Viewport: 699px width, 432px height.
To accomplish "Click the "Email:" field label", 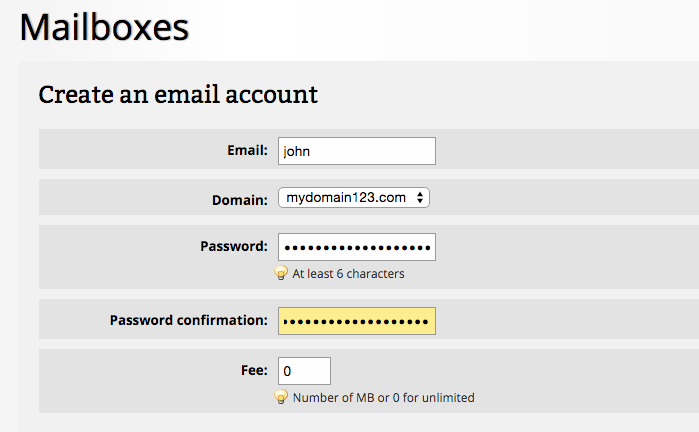I will click(247, 151).
